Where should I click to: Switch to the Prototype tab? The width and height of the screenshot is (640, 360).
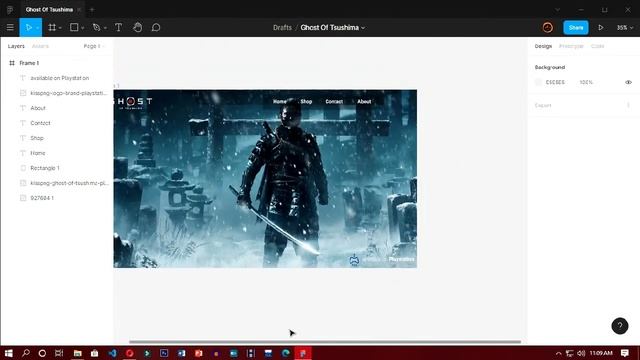point(571,46)
